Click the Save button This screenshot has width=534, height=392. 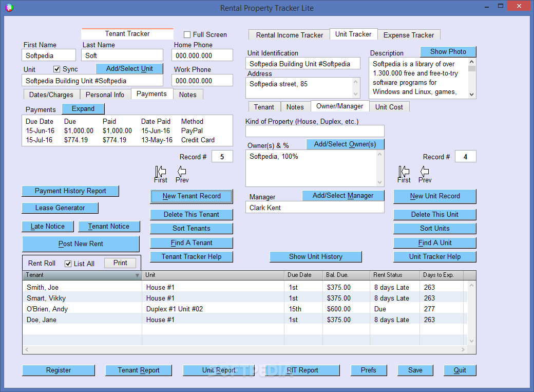click(415, 370)
